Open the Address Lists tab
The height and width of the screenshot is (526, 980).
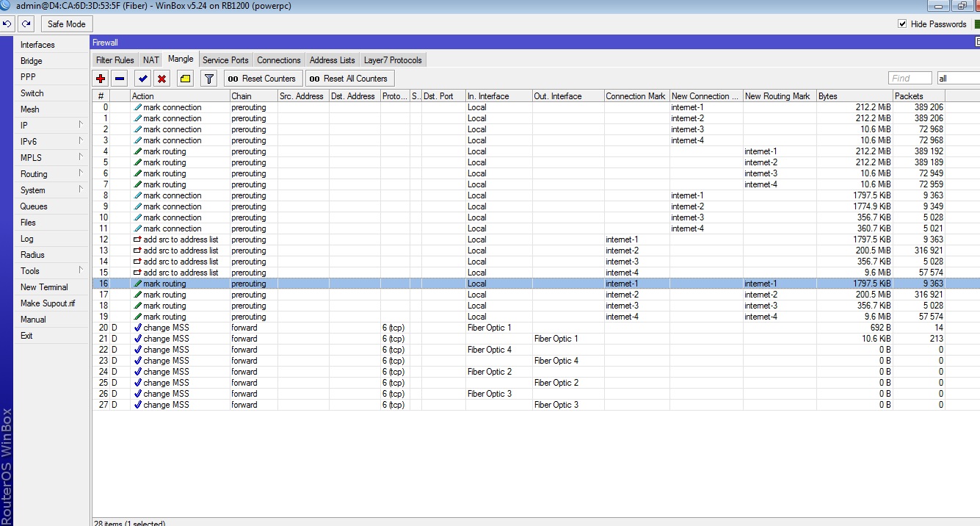click(x=333, y=60)
